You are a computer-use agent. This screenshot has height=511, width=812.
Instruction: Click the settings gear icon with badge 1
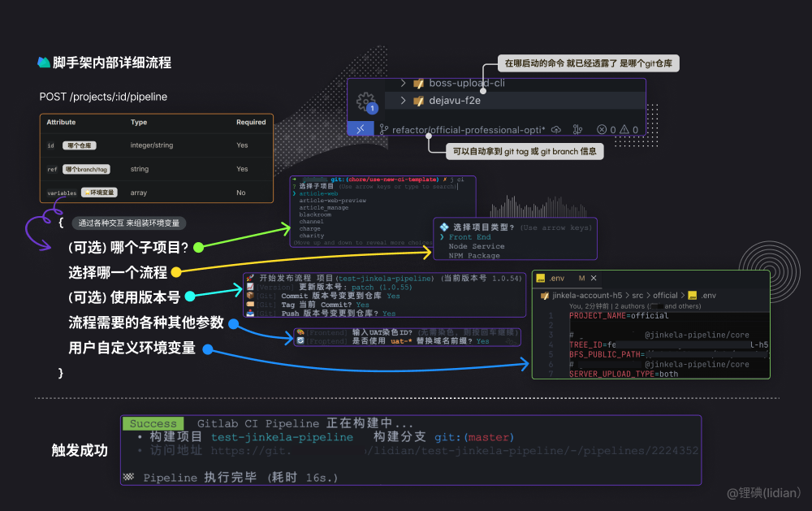[x=364, y=103]
